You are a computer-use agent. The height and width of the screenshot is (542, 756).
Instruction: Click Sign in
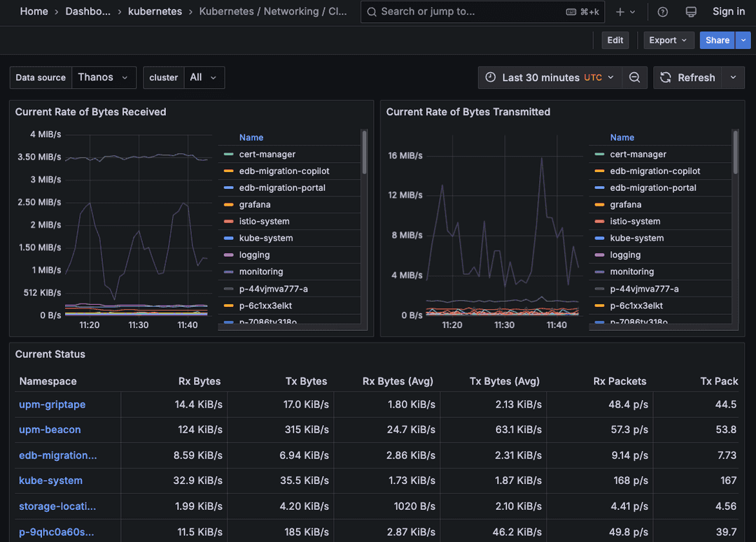(728, 12)
